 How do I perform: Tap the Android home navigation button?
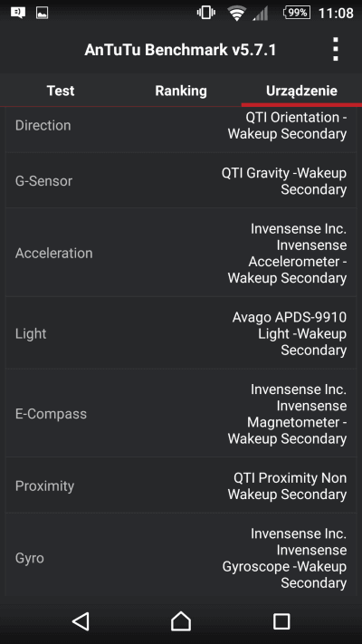coord(181,621)
